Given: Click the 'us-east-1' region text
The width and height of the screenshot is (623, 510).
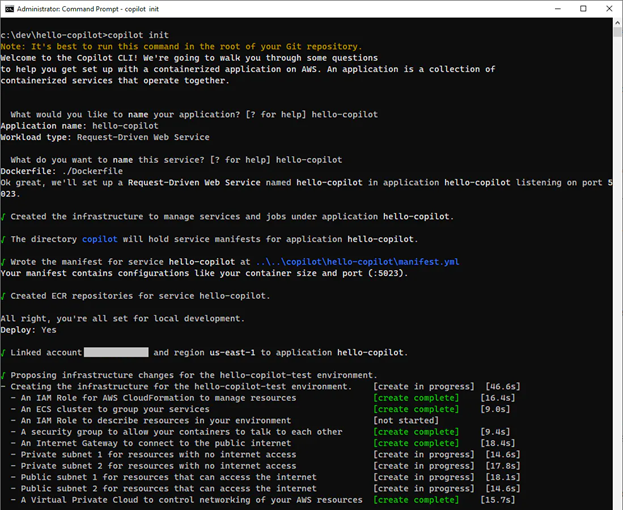Looking at the screenshot, I should pos(232,353).
